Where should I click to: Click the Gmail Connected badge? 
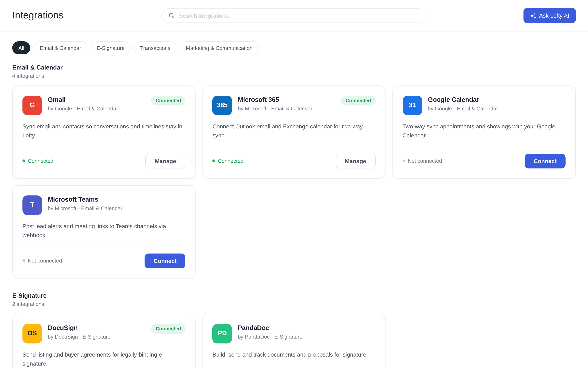[x=168, y=101]
